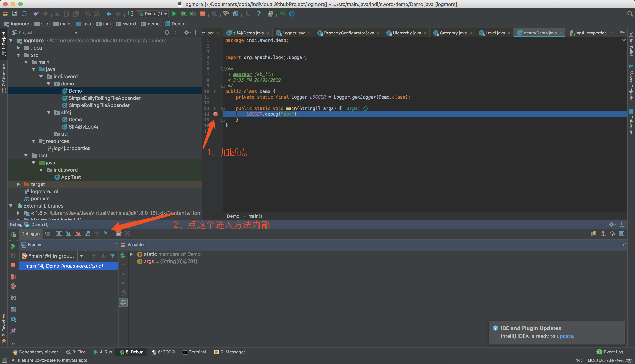Open the 4: Run tool window
This screenshot has width=635, height=364.
tap(103, 352)
